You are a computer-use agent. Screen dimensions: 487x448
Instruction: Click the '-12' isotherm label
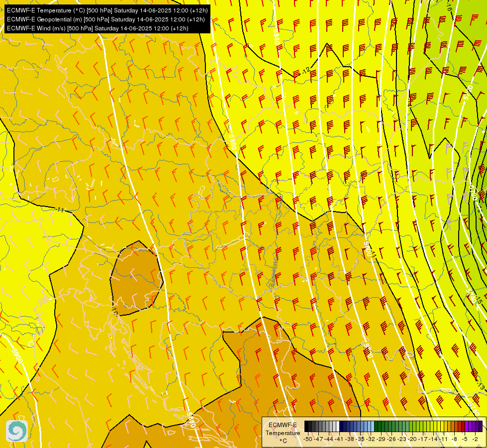pyautogui.click(x=306, y=70)
